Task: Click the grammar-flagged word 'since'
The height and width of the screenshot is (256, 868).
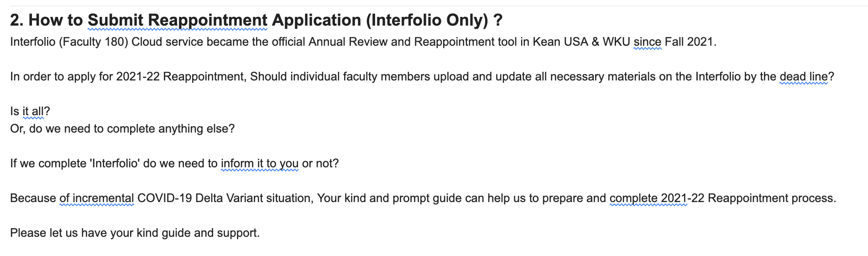Action: point(647,42)
